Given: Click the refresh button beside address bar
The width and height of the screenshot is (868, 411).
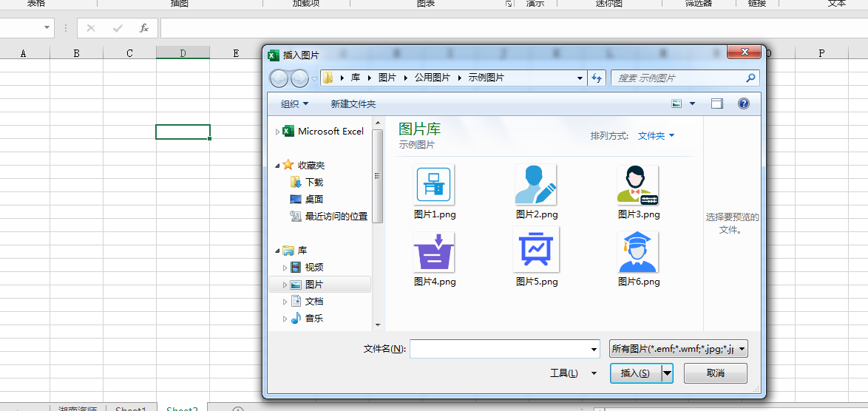Looking at the screenshot, I should coord(597,78).
